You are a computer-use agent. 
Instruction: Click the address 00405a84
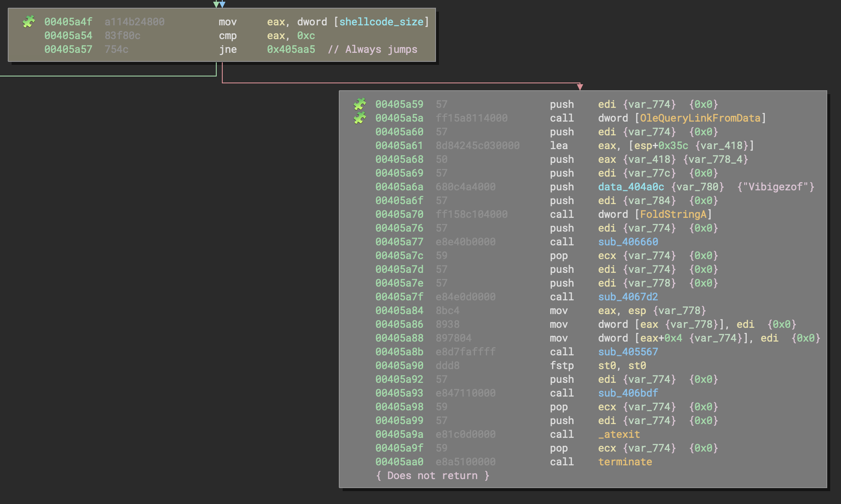(x=399, y=310)
